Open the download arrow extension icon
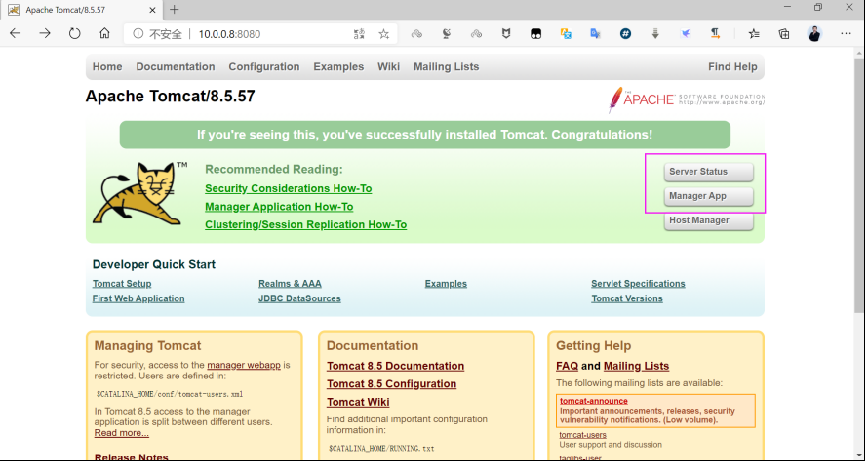This screenshot has height=476, width=868. pos(655,34)
